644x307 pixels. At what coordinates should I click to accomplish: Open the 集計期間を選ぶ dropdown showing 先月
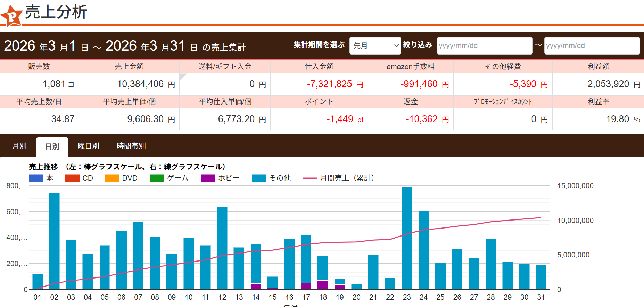375,45
